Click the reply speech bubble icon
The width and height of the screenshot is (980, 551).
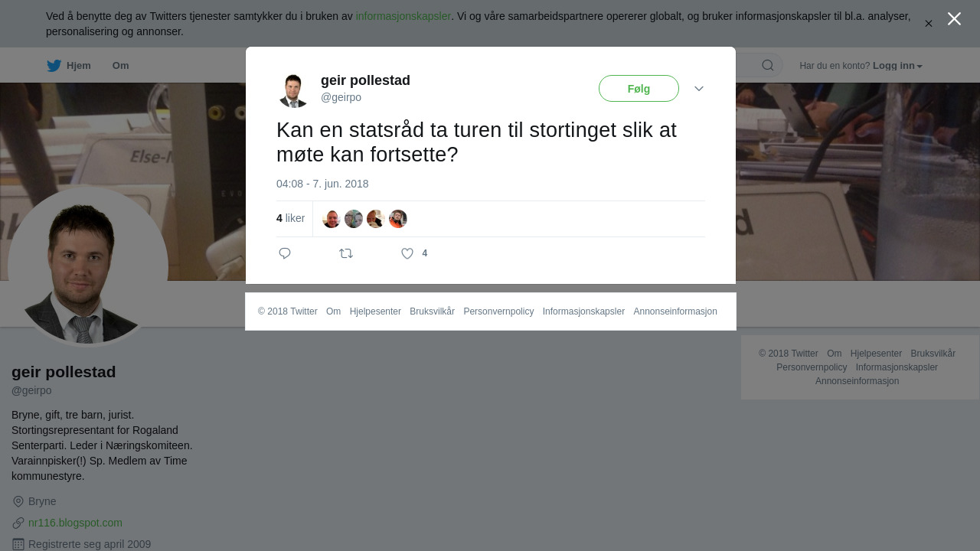pyautogui.click(x=285, y=253)
